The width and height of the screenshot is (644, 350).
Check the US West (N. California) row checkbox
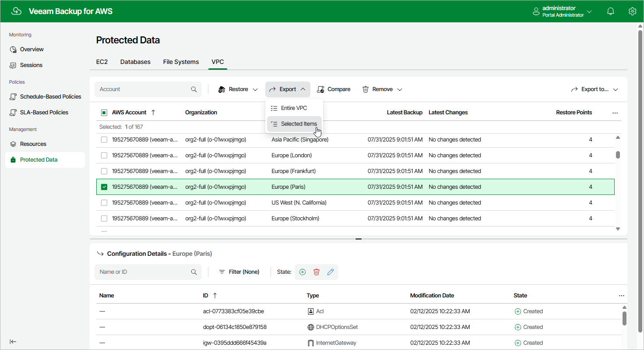(x=104, y=203)
